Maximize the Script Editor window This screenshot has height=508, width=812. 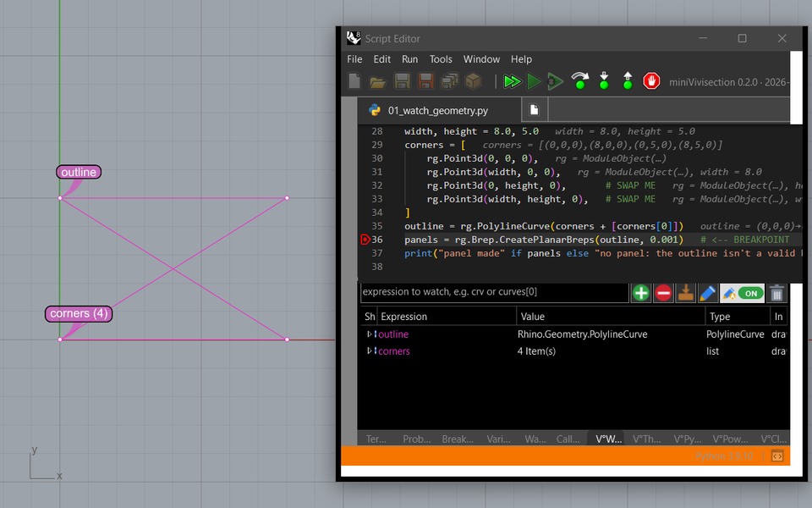click(x=742, y=38)
